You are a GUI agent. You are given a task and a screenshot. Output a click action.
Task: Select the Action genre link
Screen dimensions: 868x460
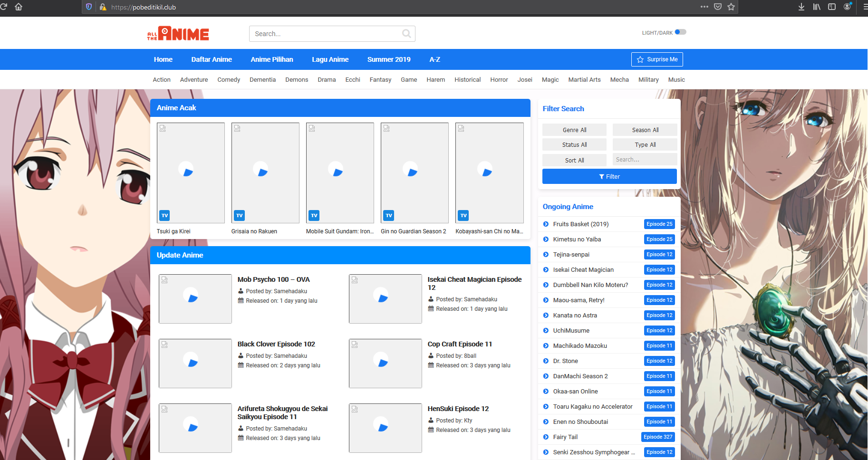[x=162, y=80]
